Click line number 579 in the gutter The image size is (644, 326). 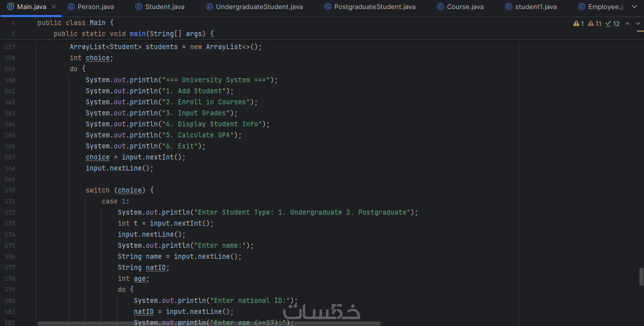[10, 289]
